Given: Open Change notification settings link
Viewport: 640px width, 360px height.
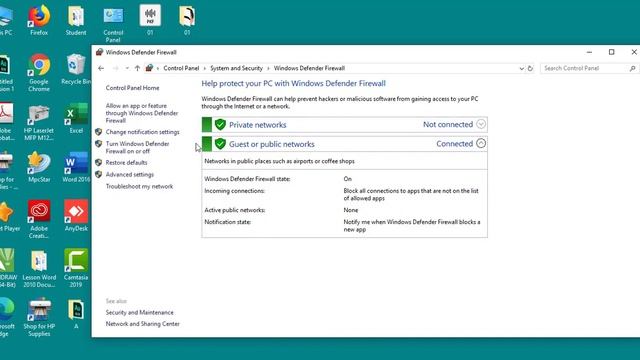Looking at the screenshot, I should [142, 132].
